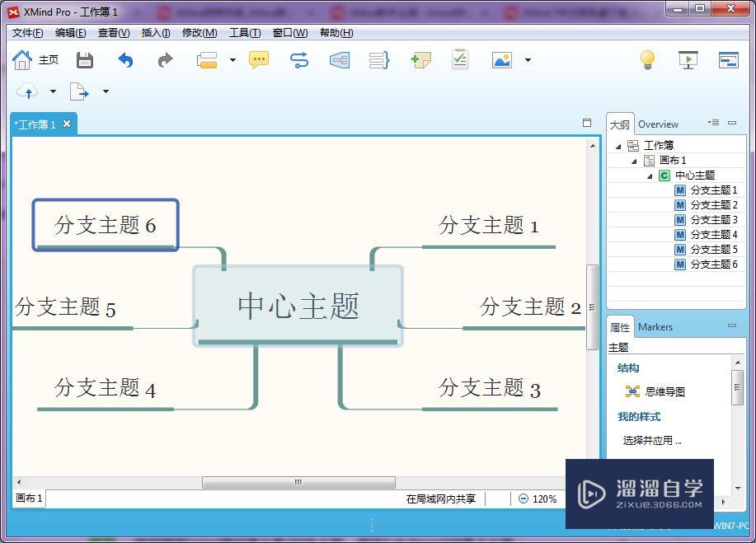The image size is (756, 543).
Task: Click the 画布 1 sheet tab
Action: 29,499
